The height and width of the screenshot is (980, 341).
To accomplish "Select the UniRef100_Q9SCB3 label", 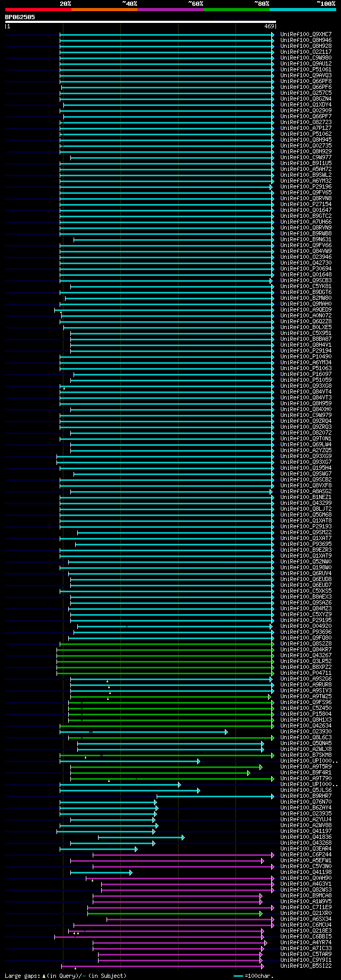I will (x=306, y=280).
